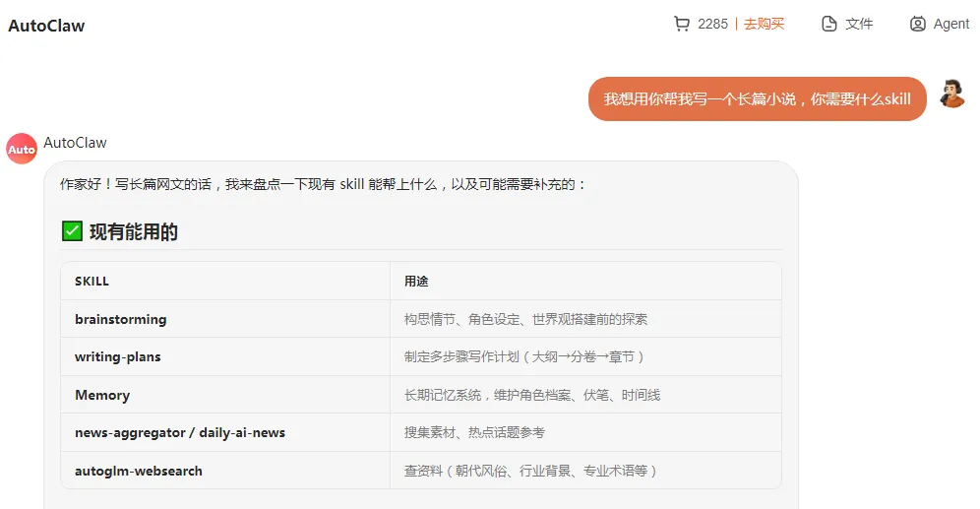980x509 pixels.
Task: Click the 查资料 description cell
Action: pyautogui.click(x=585, y=471)
